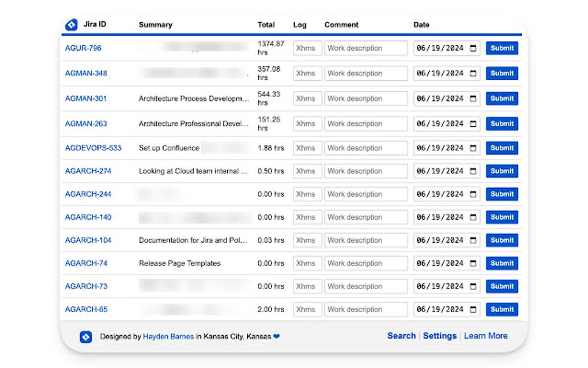Image resolution: width=588 pixels, height=368 pixels.
Task: Open the calendar icon on the AGDEVOPS-533 row
Action: pyautogui.click(x=473, y=148)
